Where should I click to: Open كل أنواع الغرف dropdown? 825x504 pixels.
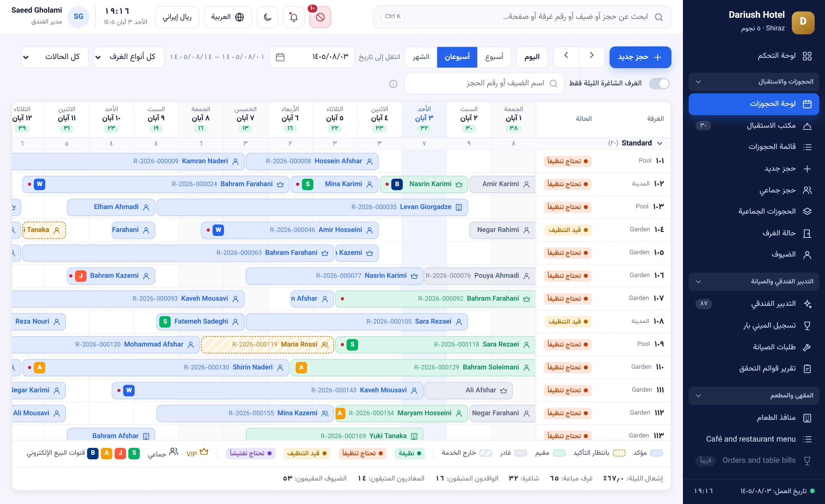[129, 57]
